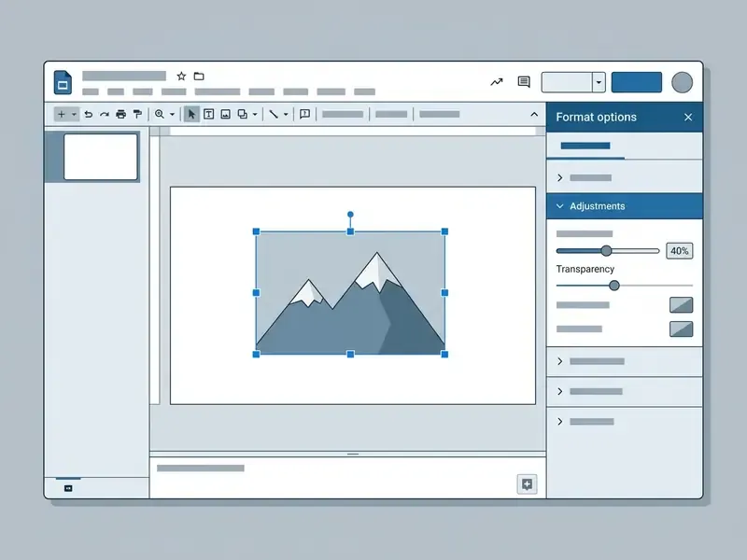This screenshot has width=747, height=560.
Task: Open the first menu bar item
Action: pyautogui.click(x=91, y=91)
